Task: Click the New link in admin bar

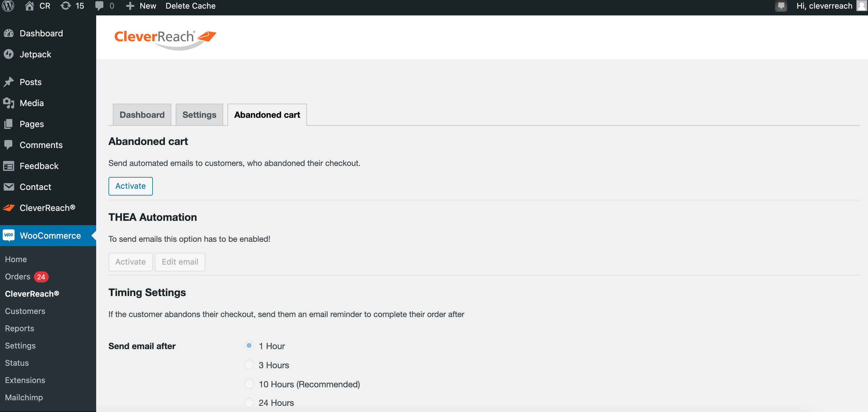Action: click(148, 6)
